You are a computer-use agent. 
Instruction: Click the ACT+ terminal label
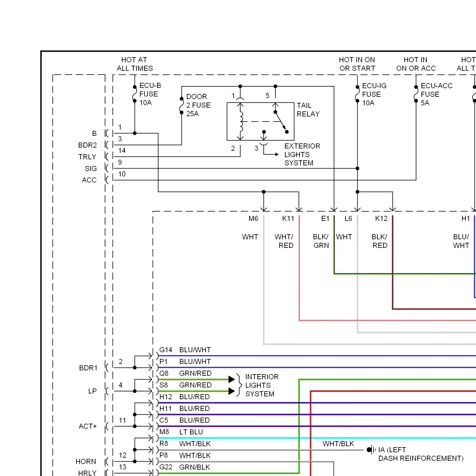pyautogui.click(x=88, y=426)
